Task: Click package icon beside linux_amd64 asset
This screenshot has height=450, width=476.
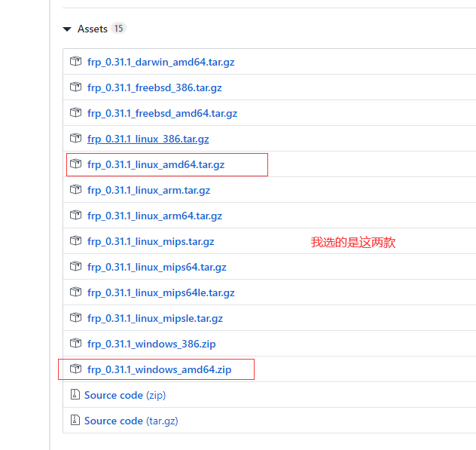Action: 75,164
